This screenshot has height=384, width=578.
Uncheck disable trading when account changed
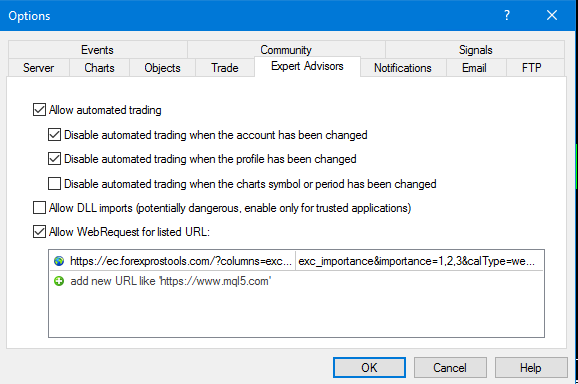click(55, 135)
